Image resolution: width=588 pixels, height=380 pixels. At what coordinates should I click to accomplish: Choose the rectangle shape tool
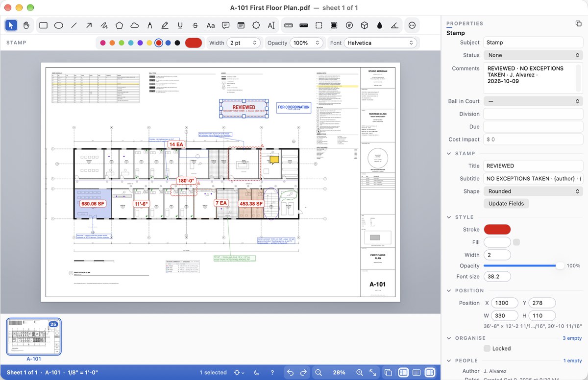(44, 25)
